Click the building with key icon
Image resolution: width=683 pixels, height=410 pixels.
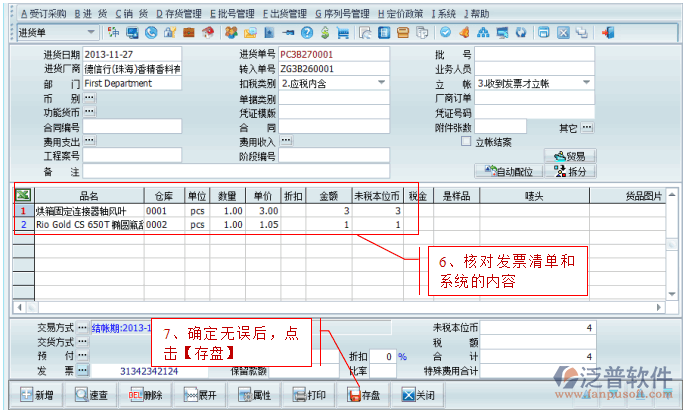(x=169, y=32)
